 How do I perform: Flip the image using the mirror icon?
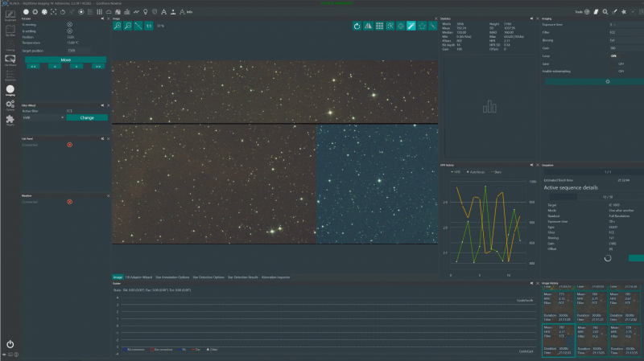pyautogui.click(x=368, y=26)
